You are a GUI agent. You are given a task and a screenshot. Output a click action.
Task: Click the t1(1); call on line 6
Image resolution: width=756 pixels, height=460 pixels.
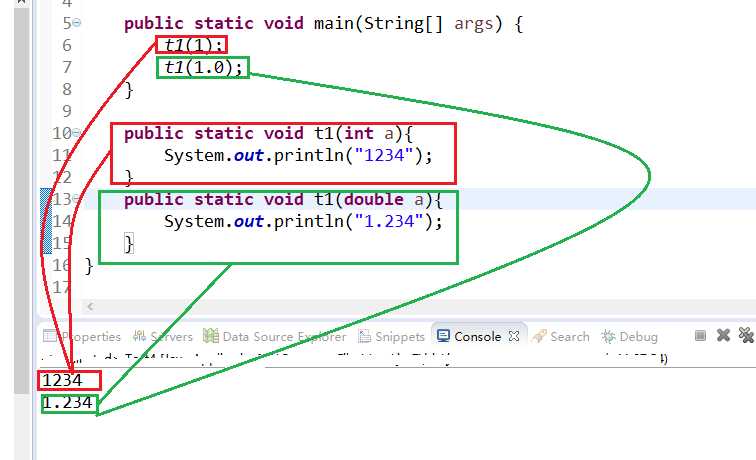(193, 45)
